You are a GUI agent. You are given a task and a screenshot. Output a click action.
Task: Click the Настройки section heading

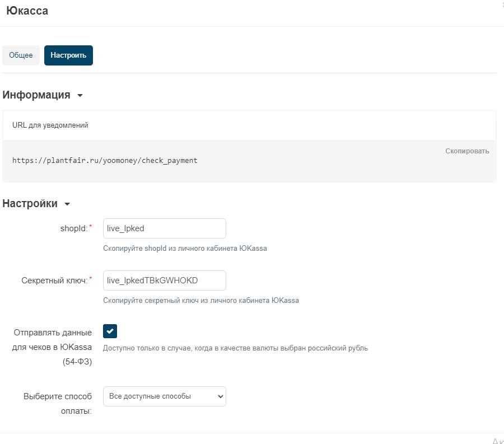point(30,204)
